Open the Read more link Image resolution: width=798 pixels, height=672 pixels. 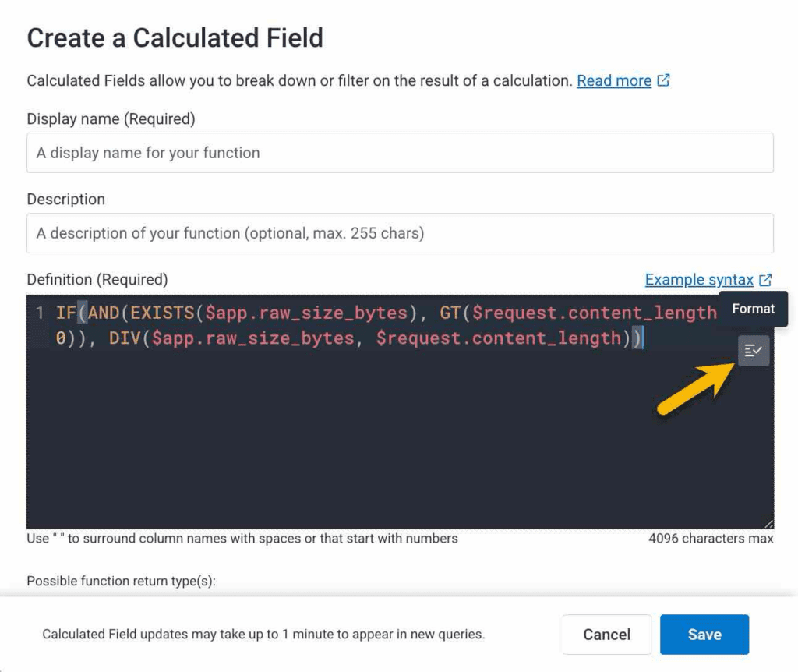coord(613,80)
